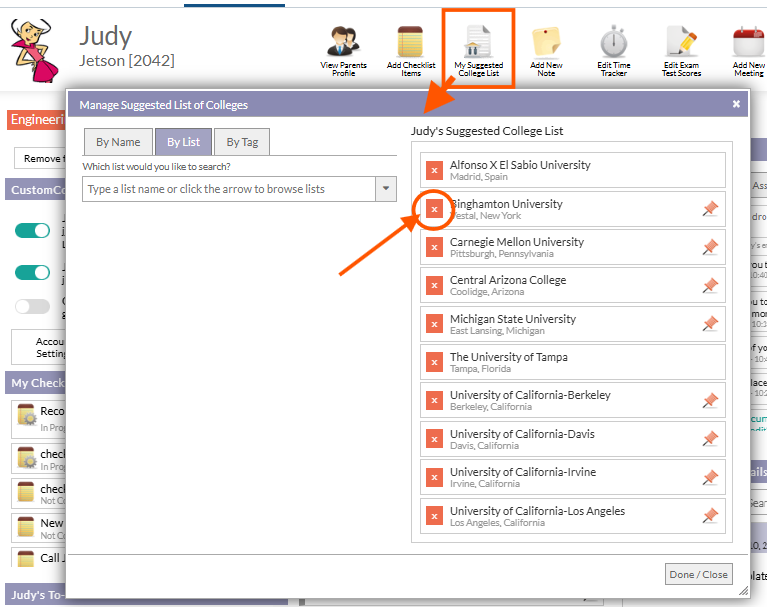Switch to the By Name tab
This screenshot has height=607, width=767.
(118, 142)
